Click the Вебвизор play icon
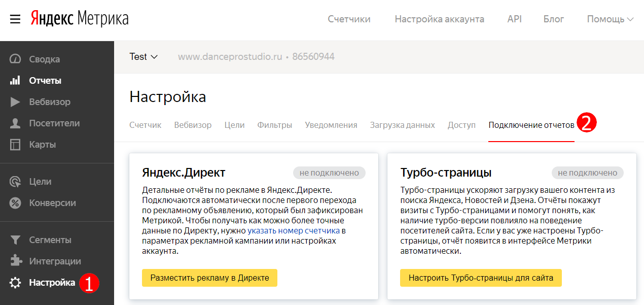This screenshot has width=644, height=305. pyautogui.click(x=15, y=101)
